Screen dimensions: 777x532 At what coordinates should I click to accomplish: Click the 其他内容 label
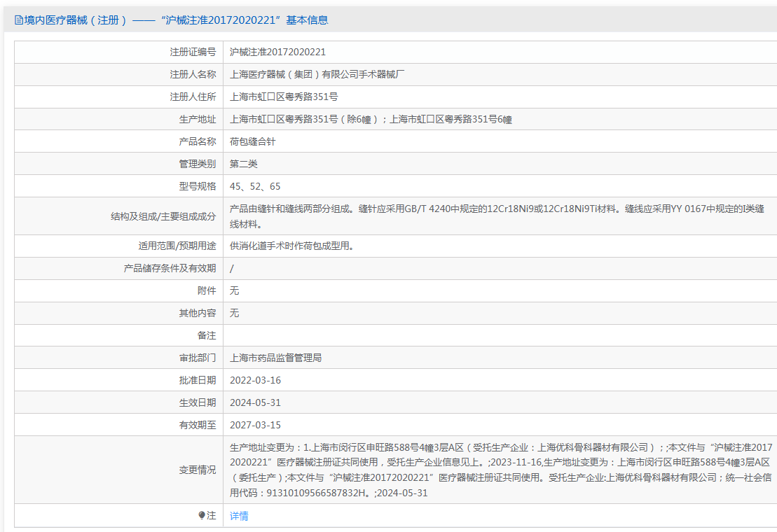[x=198, y=313]
